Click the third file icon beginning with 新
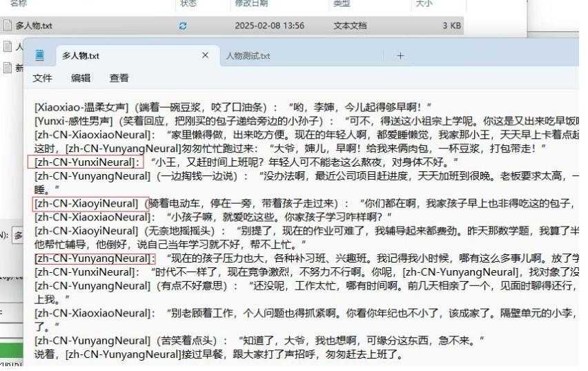Image resolution: width=588 pixels, height=371 pixels. (8, 68)
